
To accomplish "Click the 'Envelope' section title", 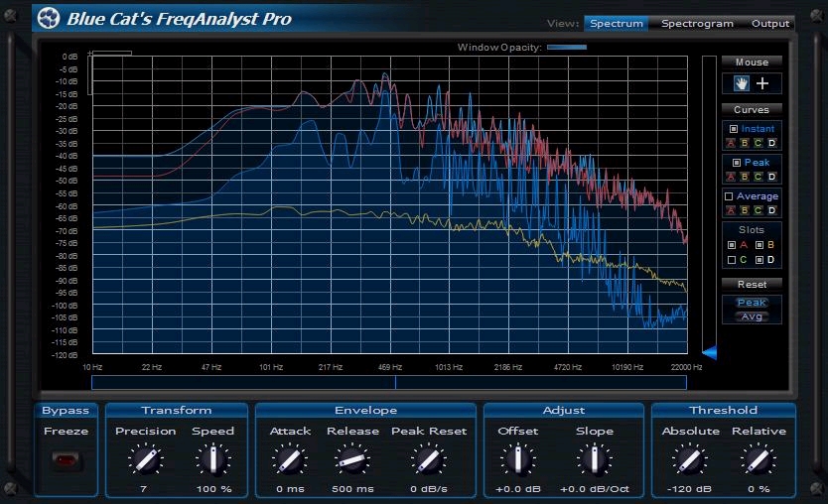I will click(366, 410).
